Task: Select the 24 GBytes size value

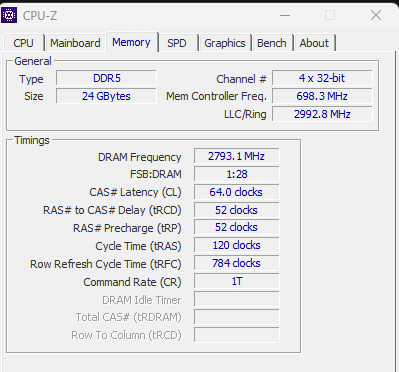Action: click(x=106, y=96)
